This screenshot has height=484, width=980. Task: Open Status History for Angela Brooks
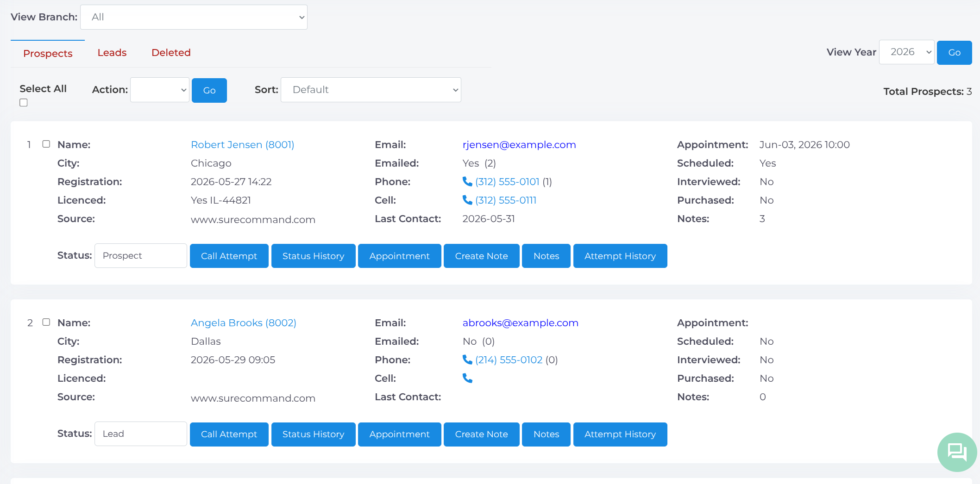[314, 434]
